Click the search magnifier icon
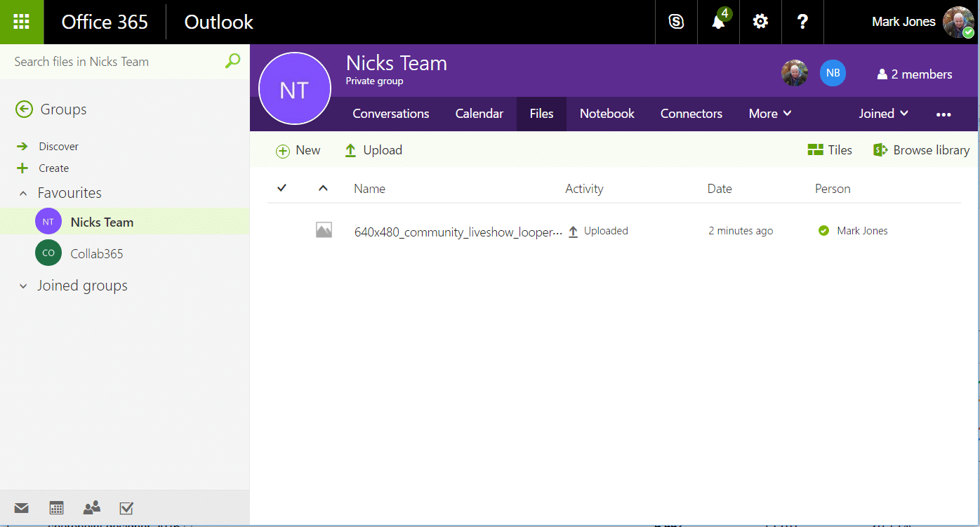Screen dimensions: 980x527 click(x=232, y=61)
